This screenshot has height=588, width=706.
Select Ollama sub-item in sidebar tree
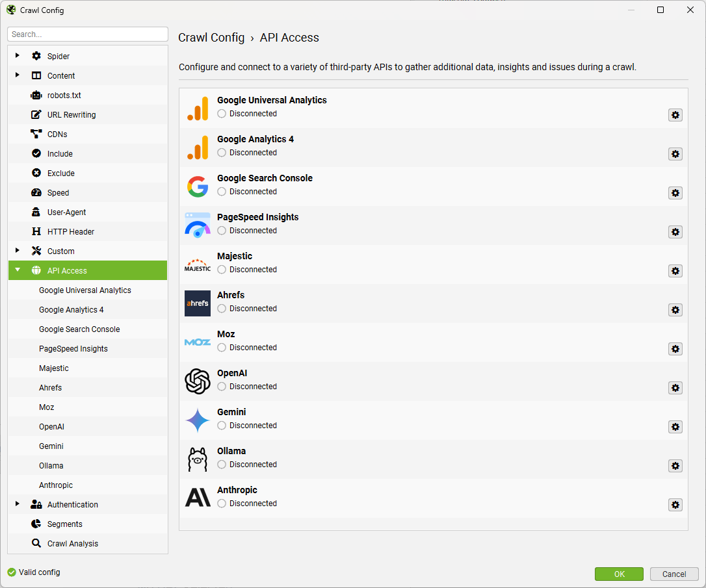click(x=88, y=466)
